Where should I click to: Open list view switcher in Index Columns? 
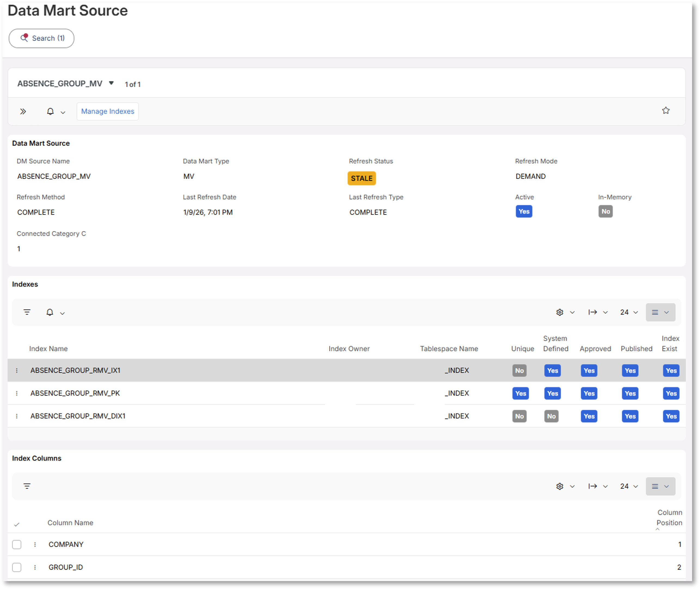coord(660,487)
